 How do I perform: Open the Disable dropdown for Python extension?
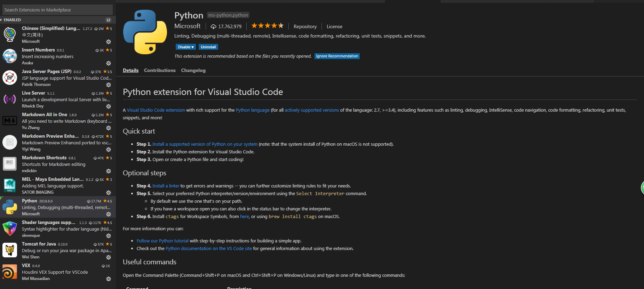[186, 47]
